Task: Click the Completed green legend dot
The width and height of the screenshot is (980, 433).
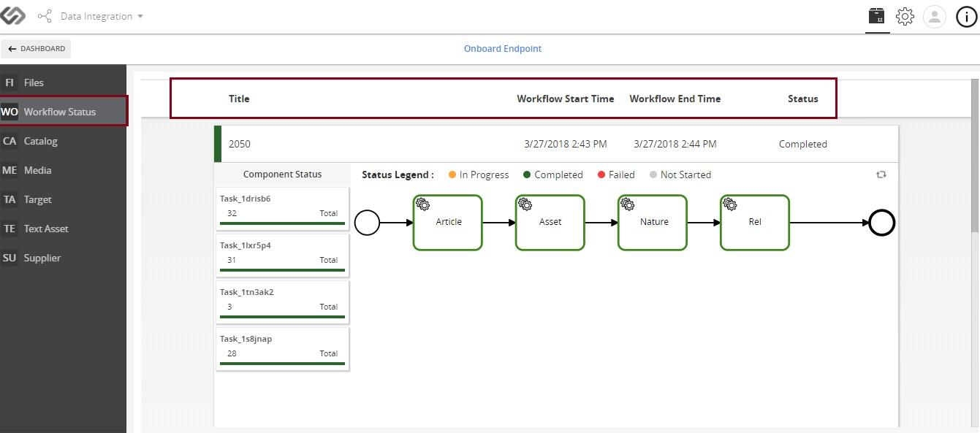Action: pyautogui.click(x=527, y=175)
